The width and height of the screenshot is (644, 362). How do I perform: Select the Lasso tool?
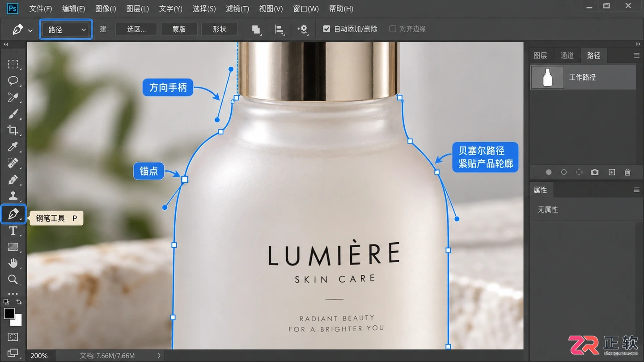pyautogui.click(x=13, y=80)
